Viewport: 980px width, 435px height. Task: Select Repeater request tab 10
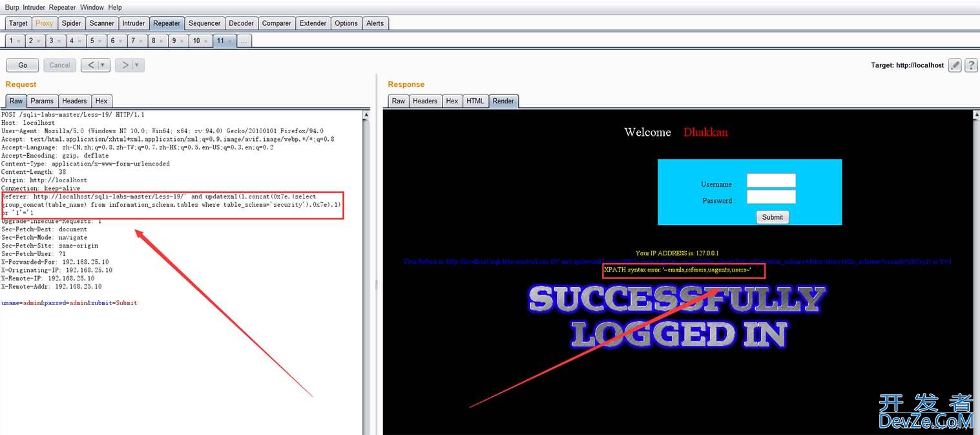[x=196, y=41]
